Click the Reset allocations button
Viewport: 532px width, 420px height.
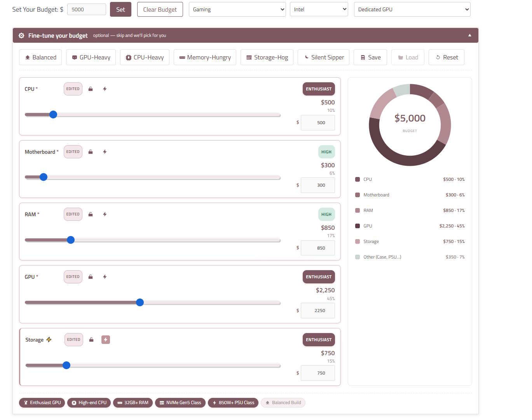[447, 57]
